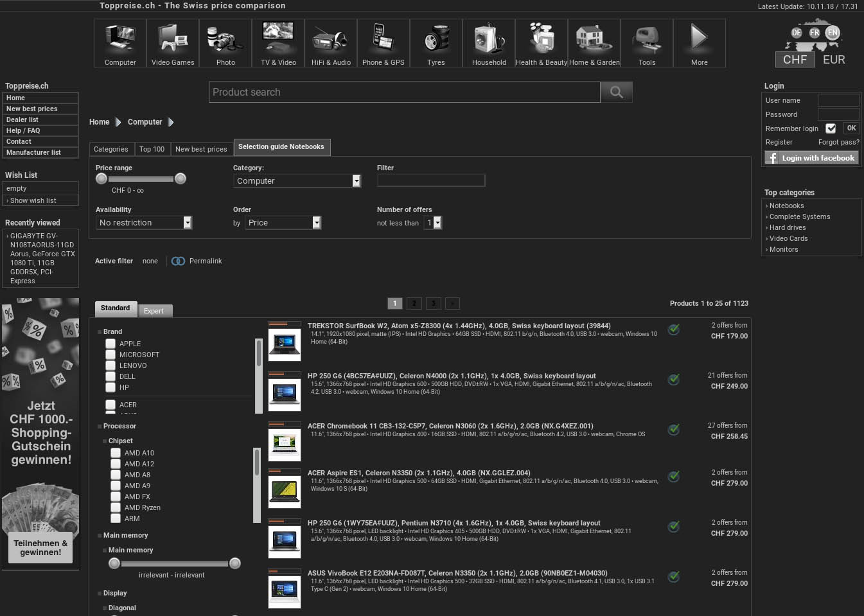Check the MICROSOFT brand filter
864x616 pixels.
[x=110, y=355]
